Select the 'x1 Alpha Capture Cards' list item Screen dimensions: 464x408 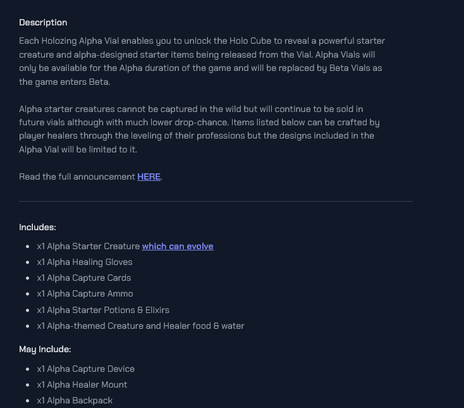tap(84, 278)
